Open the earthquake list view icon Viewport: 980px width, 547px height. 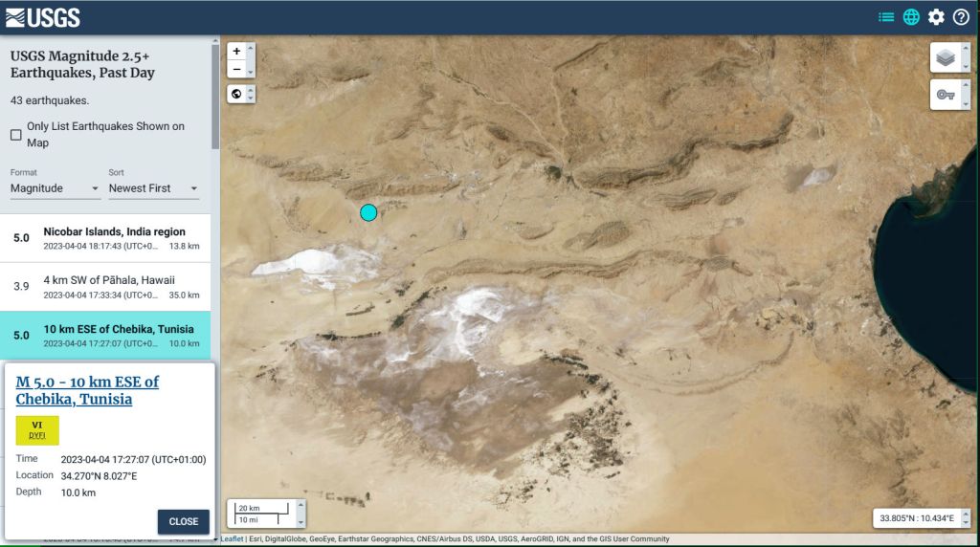pyautogui.click(x=886, y=17)
